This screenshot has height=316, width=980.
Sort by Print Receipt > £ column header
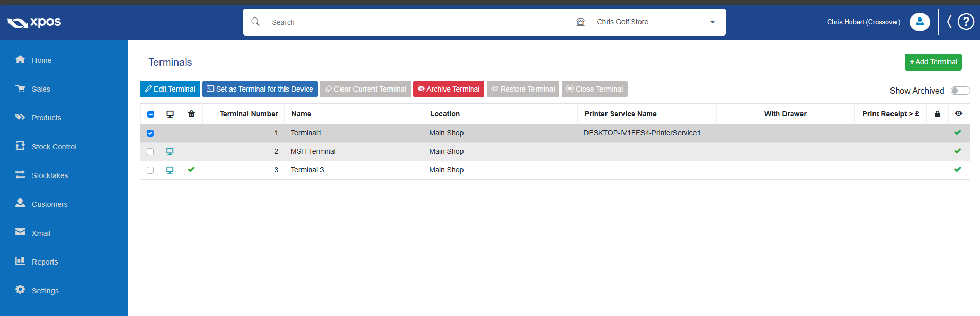point(890,114)
